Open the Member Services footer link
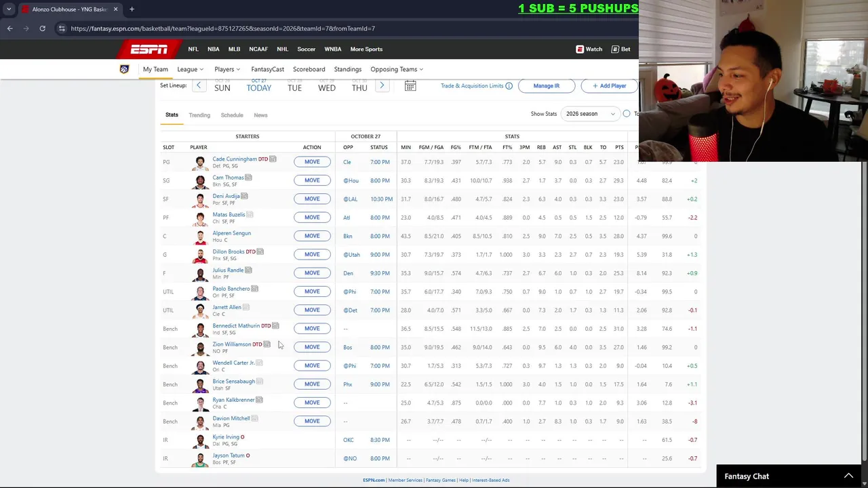The width and height of the screenshot is (868, 488). point(405,480)
